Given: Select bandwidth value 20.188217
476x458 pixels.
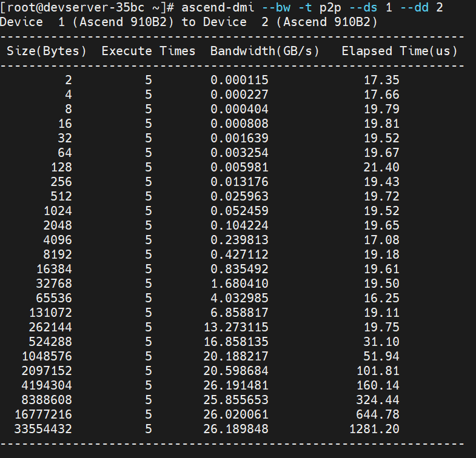Looking at the screenshot, I should coord(236,356).
